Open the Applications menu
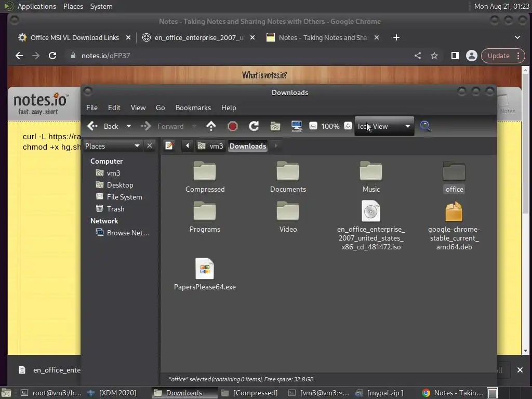The image size is (532, 399). pyautogui.click(x=37, y=6)
